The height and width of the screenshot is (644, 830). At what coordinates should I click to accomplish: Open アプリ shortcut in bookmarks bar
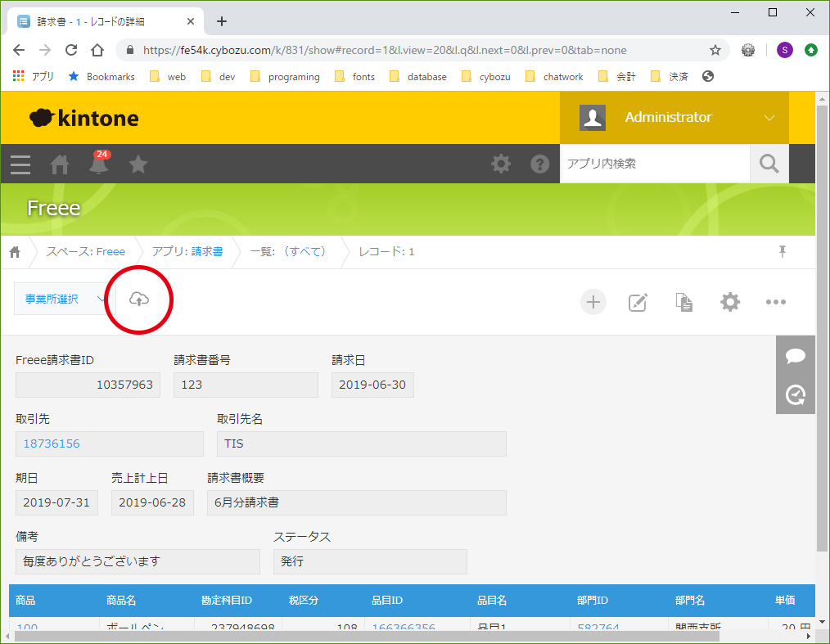point(34,77)
